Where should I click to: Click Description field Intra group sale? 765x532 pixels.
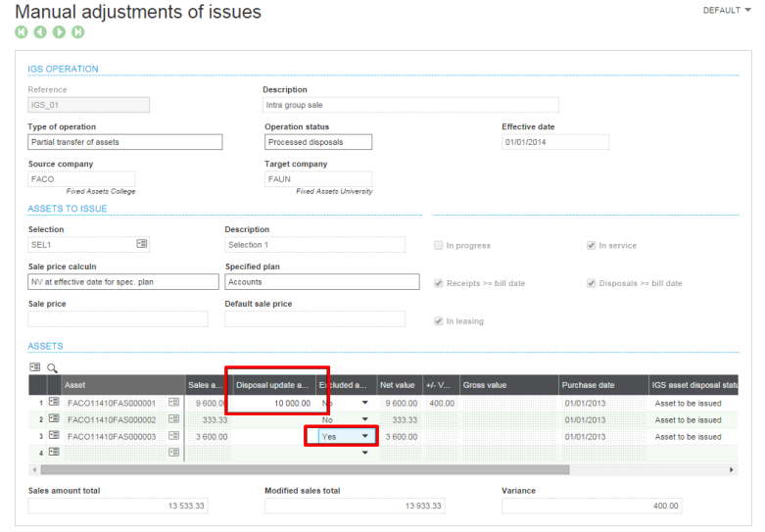pyautogui.click(x=410, y=105)
